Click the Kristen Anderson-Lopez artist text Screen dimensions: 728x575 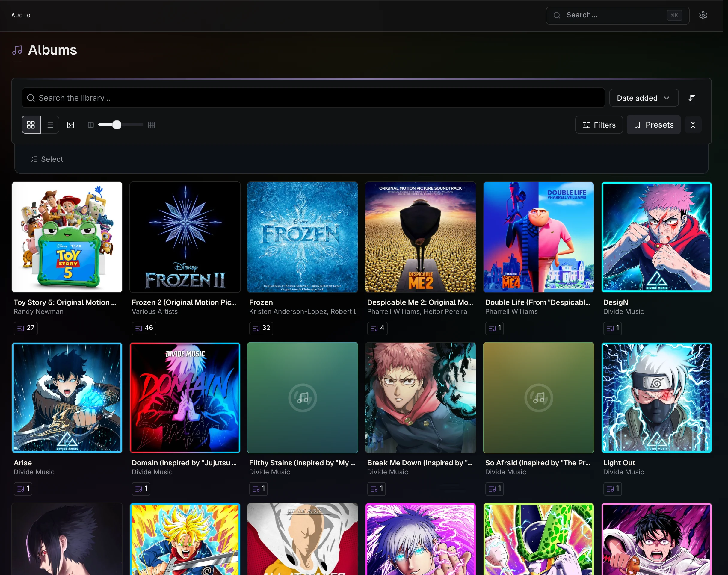302,312
